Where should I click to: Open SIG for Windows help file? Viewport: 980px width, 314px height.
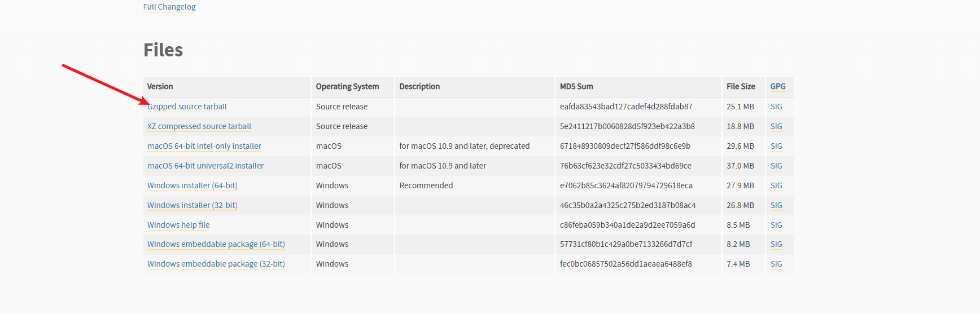point(776,225)
